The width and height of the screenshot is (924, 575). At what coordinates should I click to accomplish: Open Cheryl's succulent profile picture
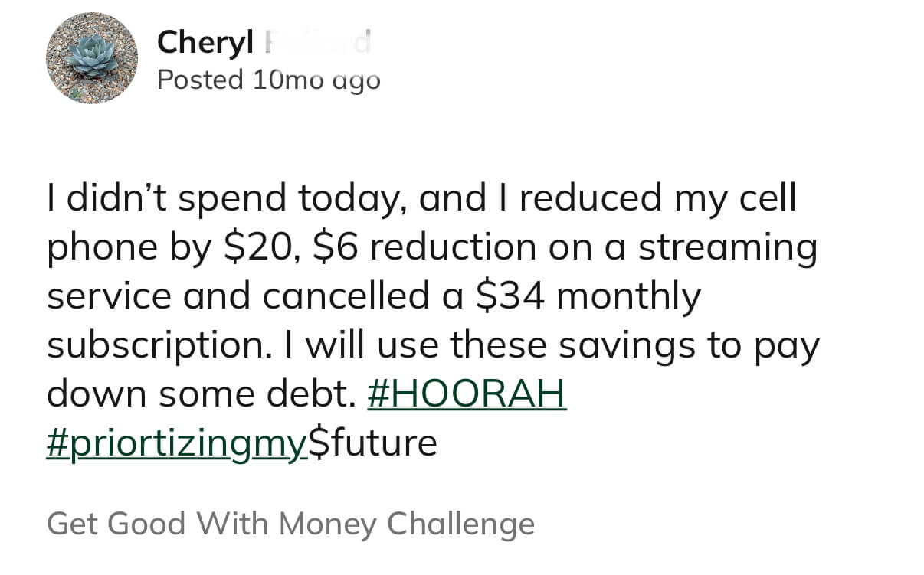pyautogui.click(x=91, y=58)
